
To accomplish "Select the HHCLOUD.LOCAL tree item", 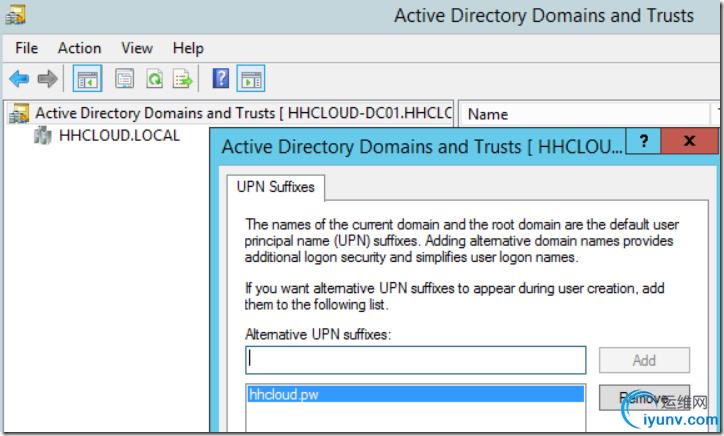I will click(x=120, y=136).
